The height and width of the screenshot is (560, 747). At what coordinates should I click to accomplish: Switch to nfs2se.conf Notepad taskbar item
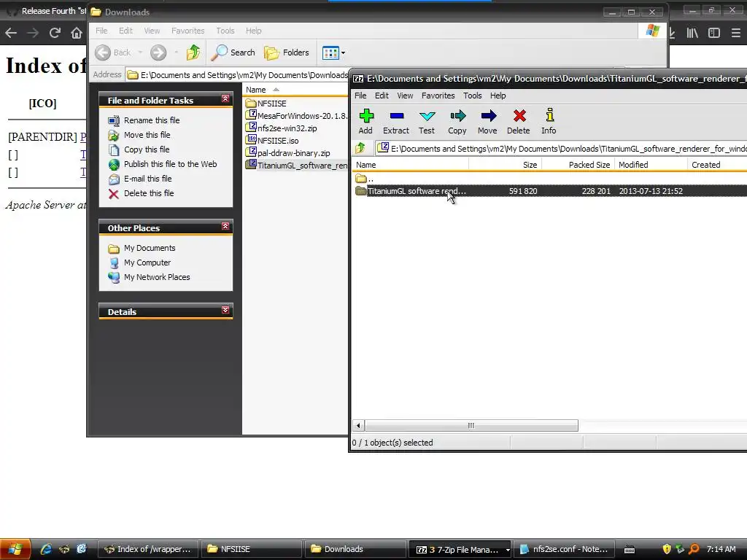point(564,549)
